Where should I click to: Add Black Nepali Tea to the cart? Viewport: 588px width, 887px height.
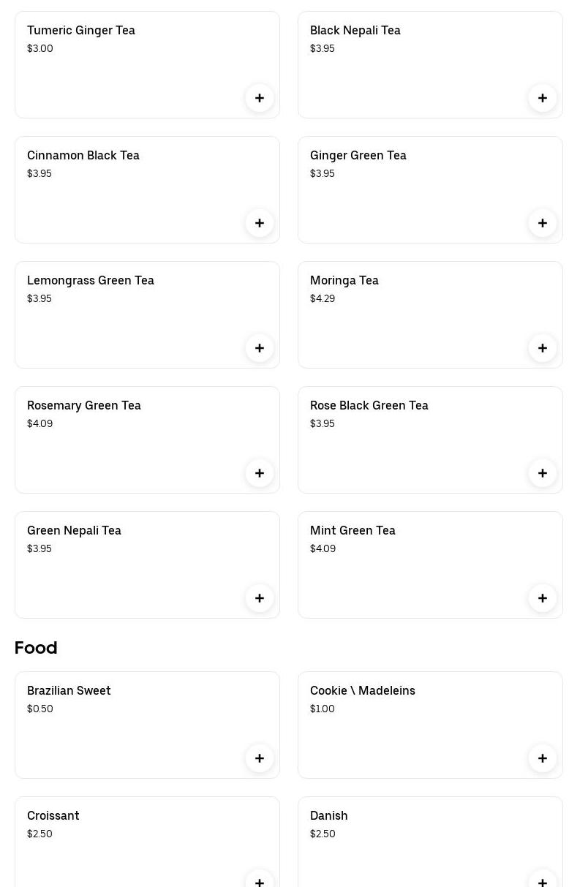(x=543, y=98)
